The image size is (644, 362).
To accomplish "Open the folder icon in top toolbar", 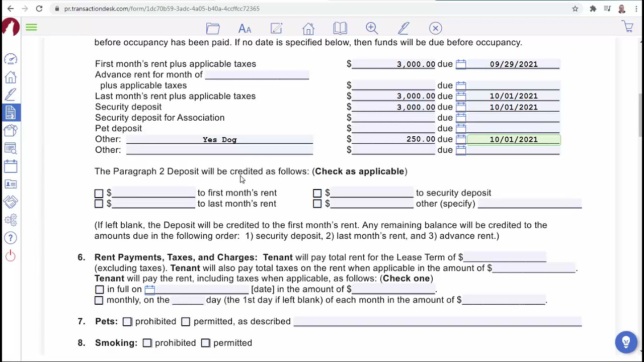I will tap(213, 28).
